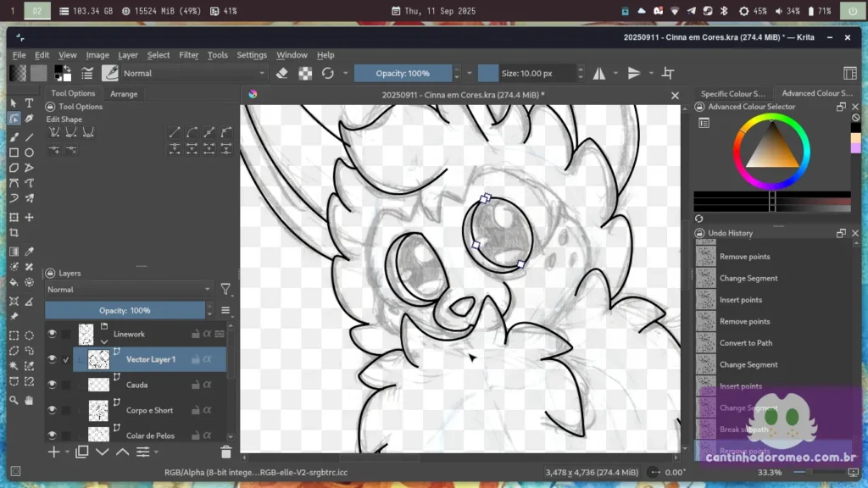
Task: Adjust the brush Opacity slider in toolbar
Action: pyautogui.click(x=403, y=73)
